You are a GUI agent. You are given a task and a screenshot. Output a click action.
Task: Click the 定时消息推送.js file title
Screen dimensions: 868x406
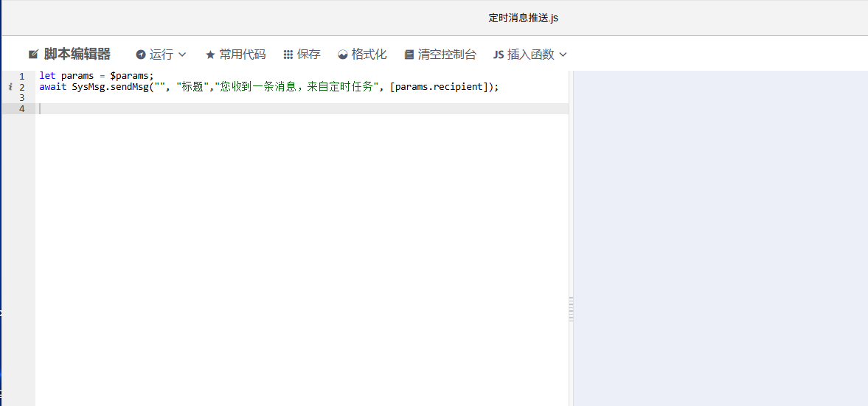click(x=524, y=18)
